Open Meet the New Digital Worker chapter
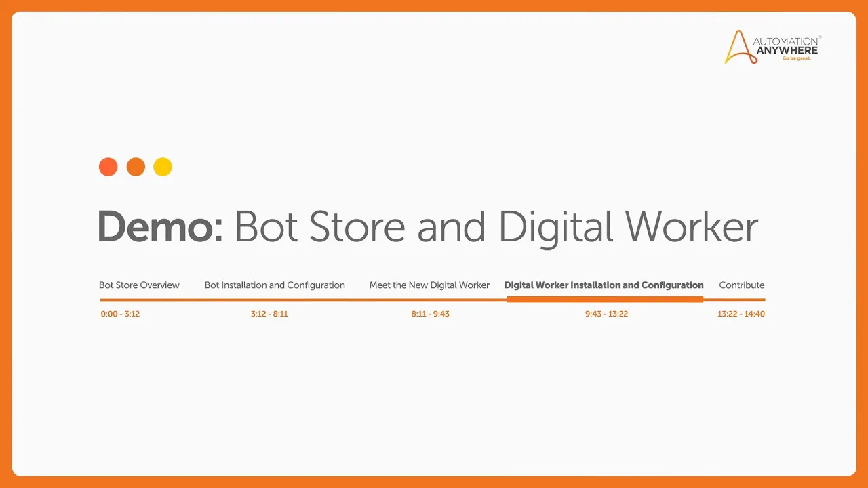Screen dimensions: 868x488 429,285
